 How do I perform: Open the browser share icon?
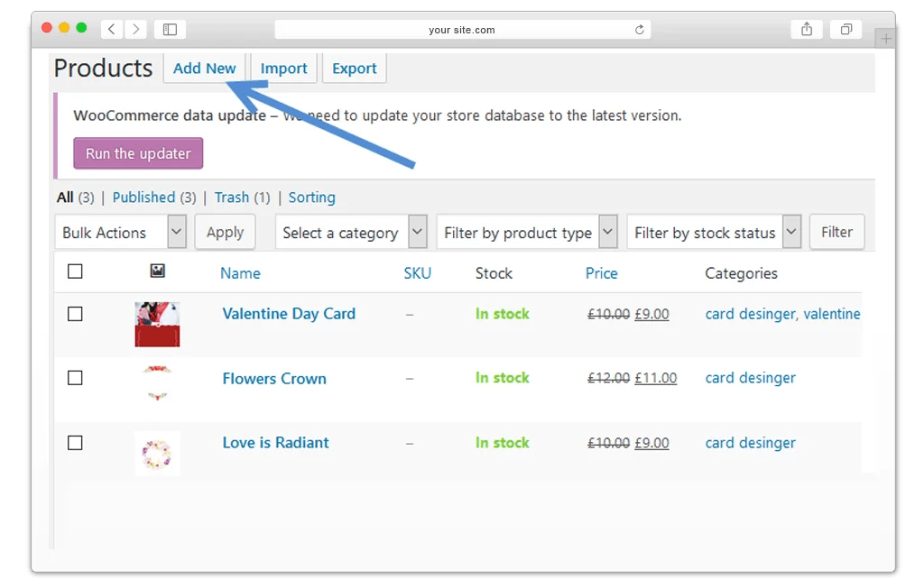click(807, 29)
